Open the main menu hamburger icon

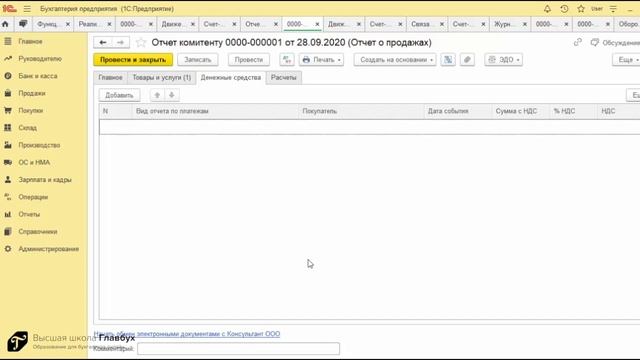[x=27, y=9]
